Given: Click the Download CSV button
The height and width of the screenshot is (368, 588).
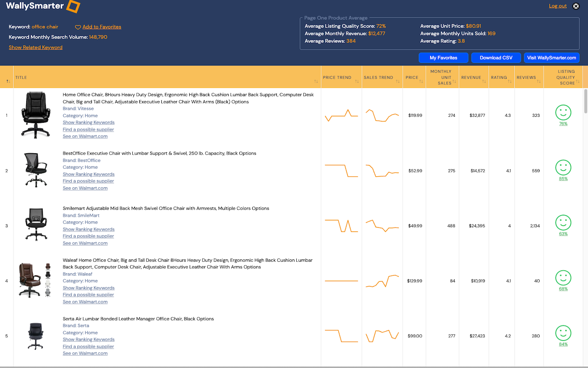Looking at the screenshot, I should (x=496, y=58).
